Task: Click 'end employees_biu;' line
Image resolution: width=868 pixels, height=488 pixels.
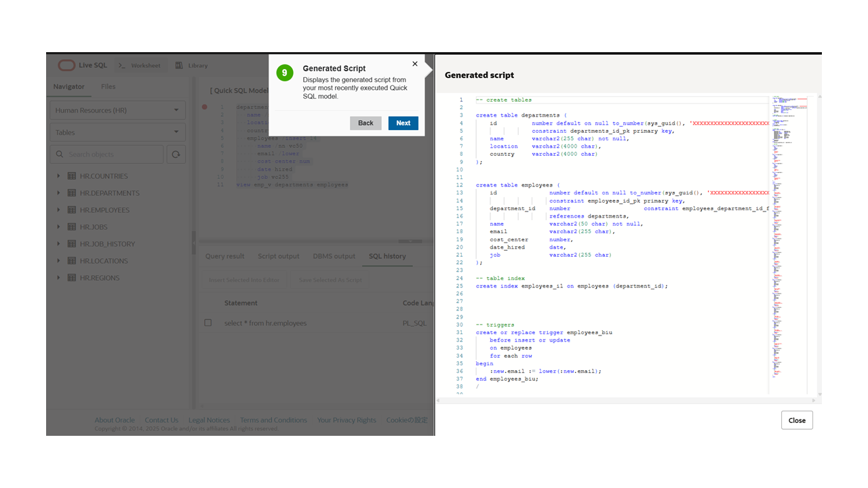Action: point(507,379)
